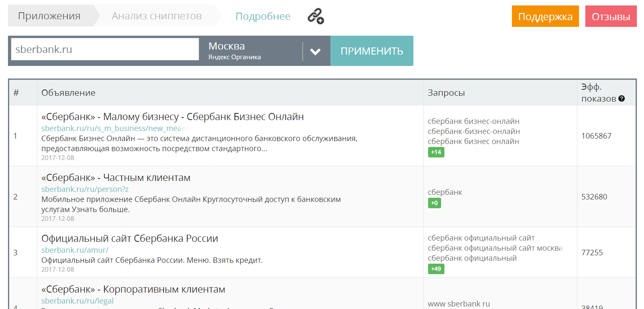This screenshot has width=644, height=309.
Task: Open the region dropdown chevron
Action: [315, 51]
